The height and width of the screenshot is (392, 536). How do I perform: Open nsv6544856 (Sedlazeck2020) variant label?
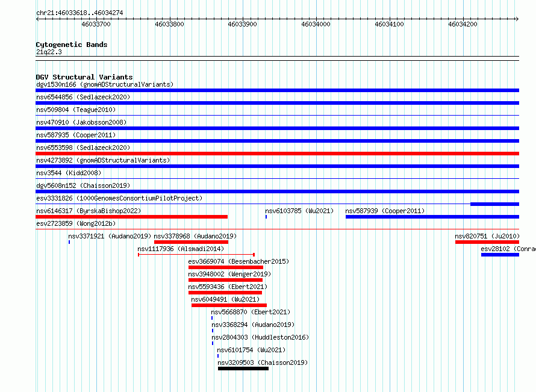pos(83,97)
